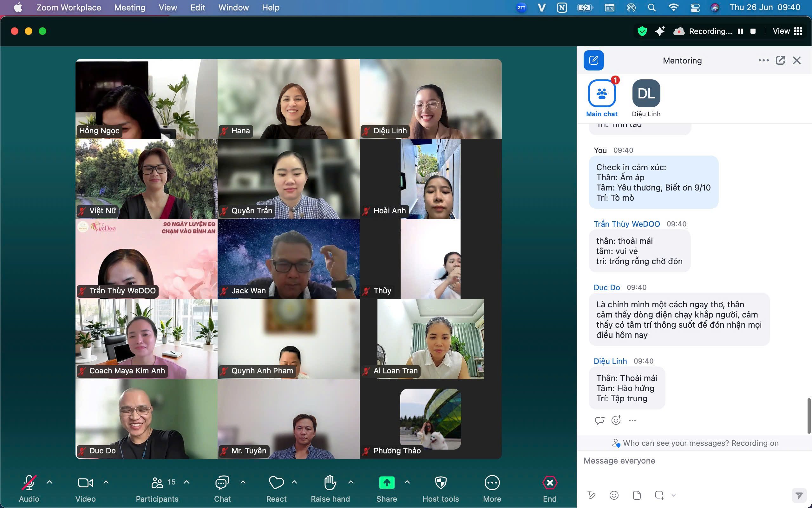Open the Meeting menu
812x508 pixels.
(x=130, y=7)
